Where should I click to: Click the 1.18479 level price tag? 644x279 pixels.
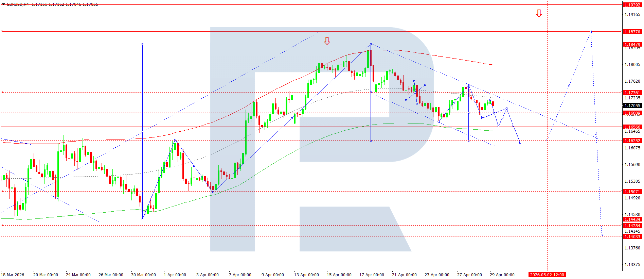pos(632,44)
